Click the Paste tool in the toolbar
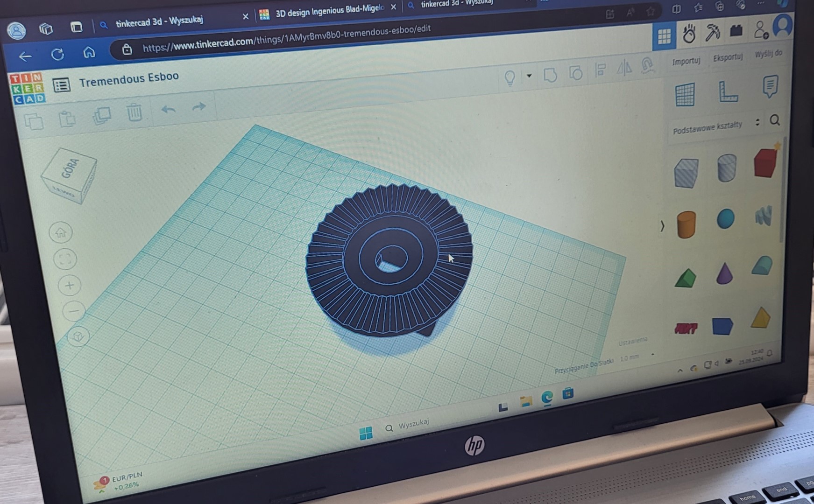 [x=67, y=119]
